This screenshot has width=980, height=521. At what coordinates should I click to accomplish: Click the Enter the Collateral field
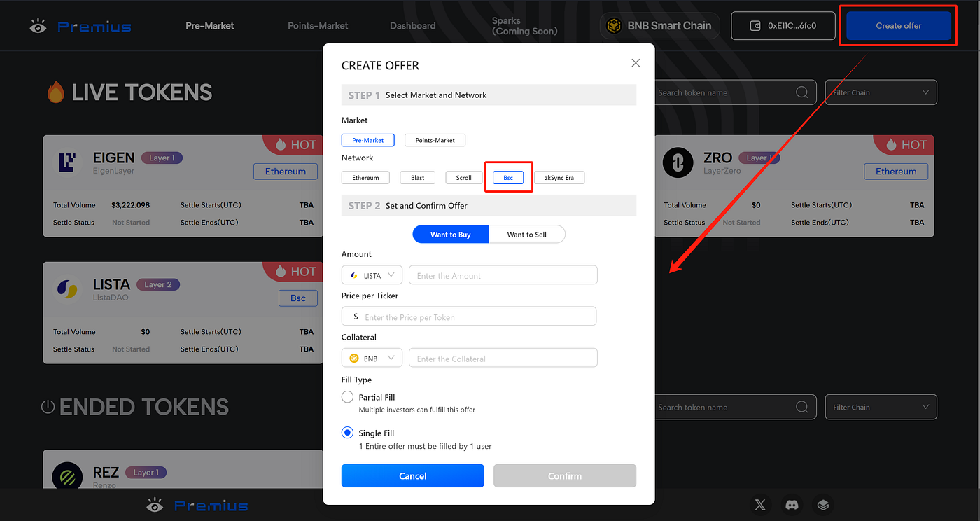coord(503,359)
